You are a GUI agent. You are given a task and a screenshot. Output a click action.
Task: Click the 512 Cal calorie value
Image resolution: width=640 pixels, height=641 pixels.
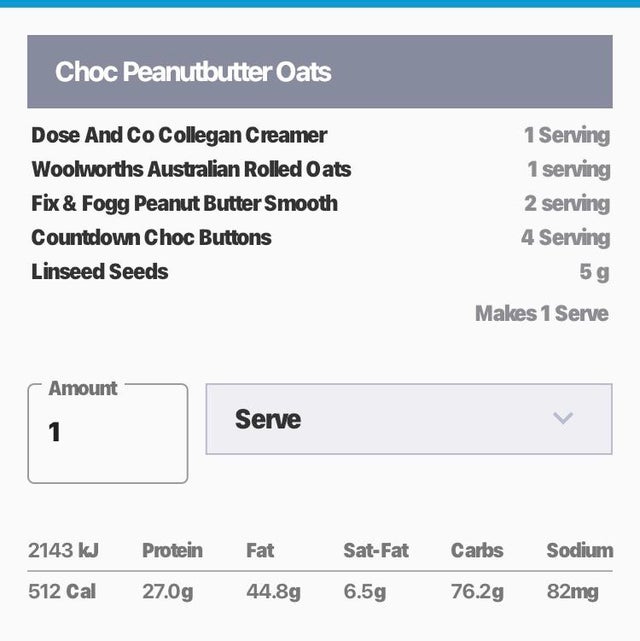(62, 591)
